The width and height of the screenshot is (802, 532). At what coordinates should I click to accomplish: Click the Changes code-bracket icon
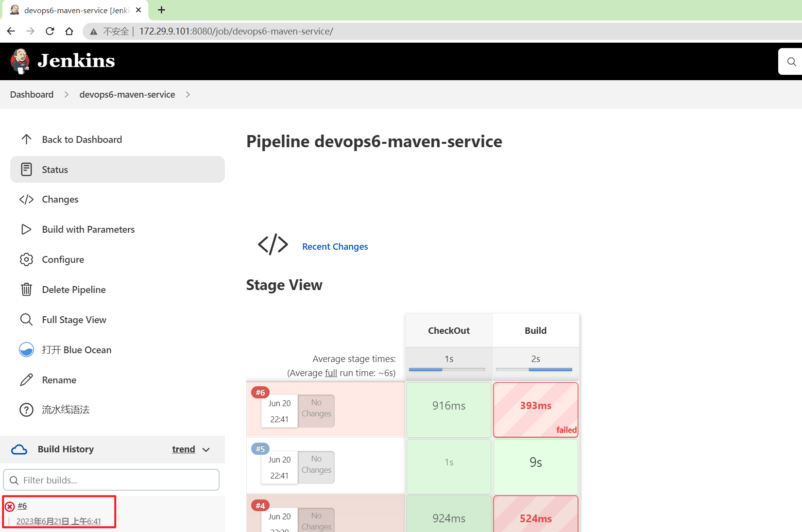[x=26, y=199]
